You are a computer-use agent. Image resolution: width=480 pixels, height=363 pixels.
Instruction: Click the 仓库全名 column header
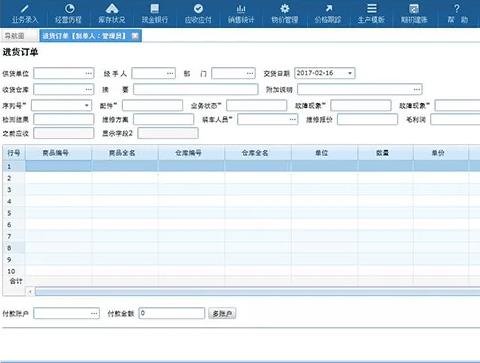click(258, 153)
